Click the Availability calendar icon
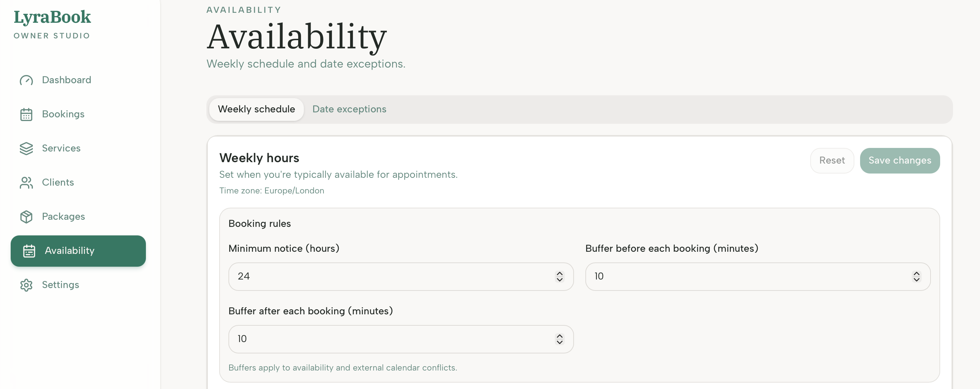The height and width of the screenshot is (389, 980). [x=28, y=251]
